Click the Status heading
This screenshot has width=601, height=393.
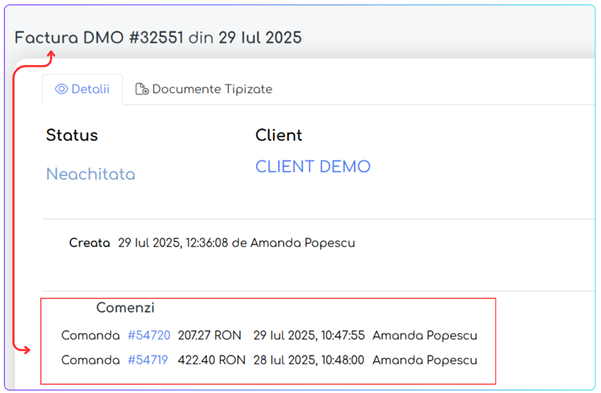pyautogui.click(x=72, y=135)
